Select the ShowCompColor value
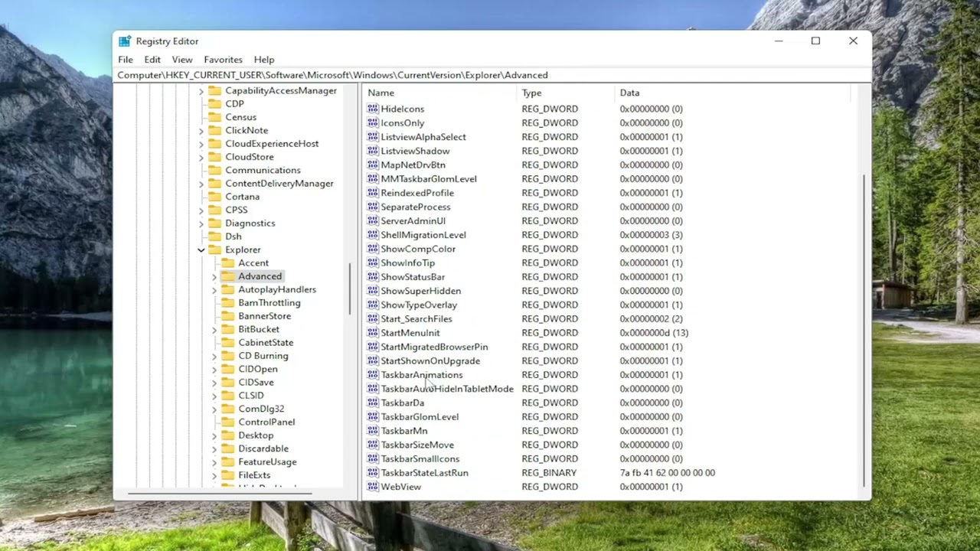This screenshot has width=980, height=551. point(417,249)
